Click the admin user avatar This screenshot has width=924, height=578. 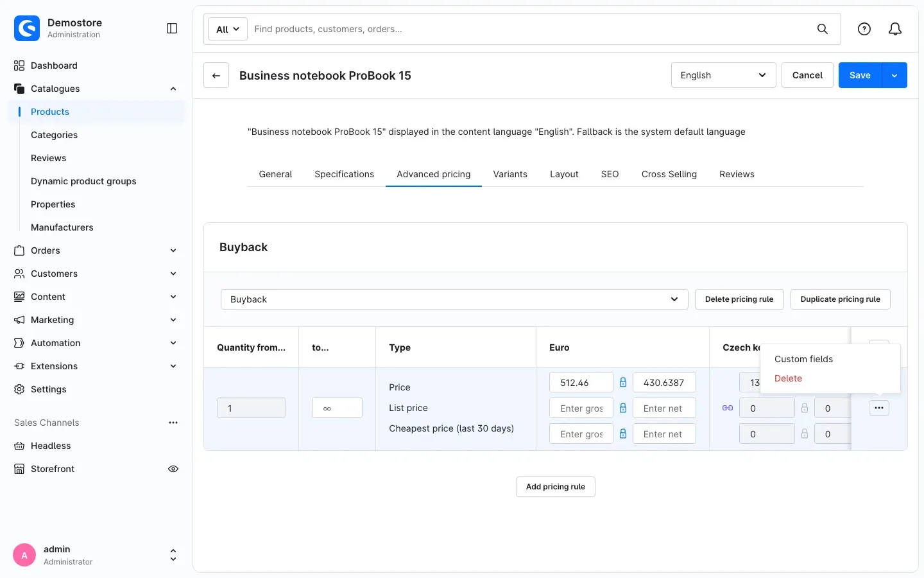tap(24, 555)
